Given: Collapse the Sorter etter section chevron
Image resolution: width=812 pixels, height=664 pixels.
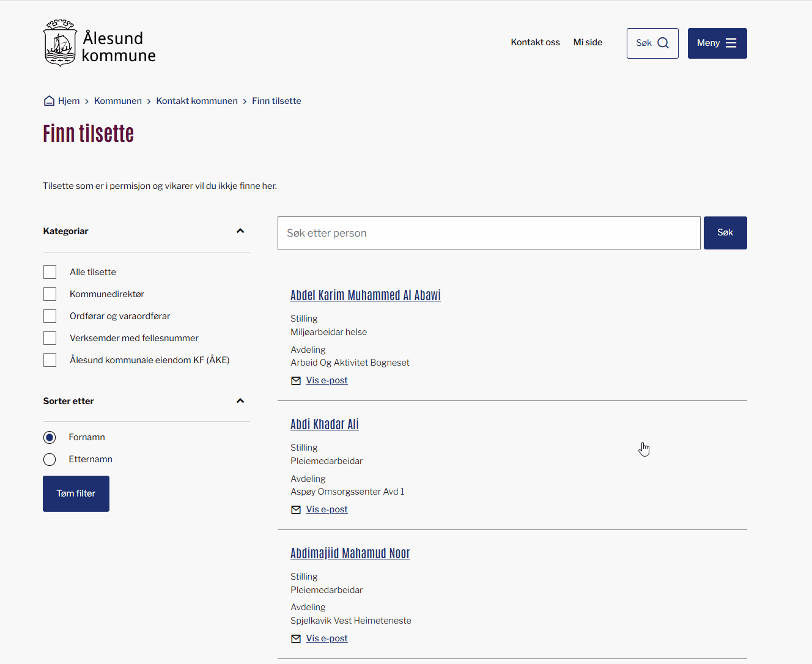Looking at the screenshot, I should pos(240,401).
